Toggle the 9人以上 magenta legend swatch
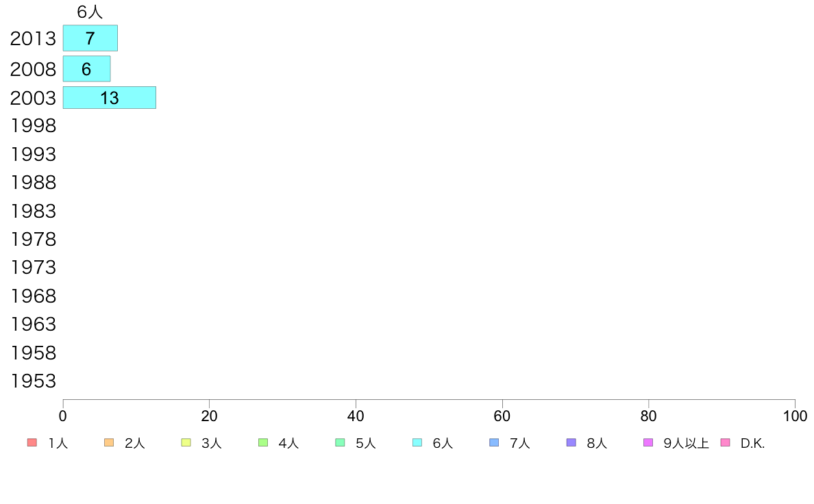 coord(648,443)
